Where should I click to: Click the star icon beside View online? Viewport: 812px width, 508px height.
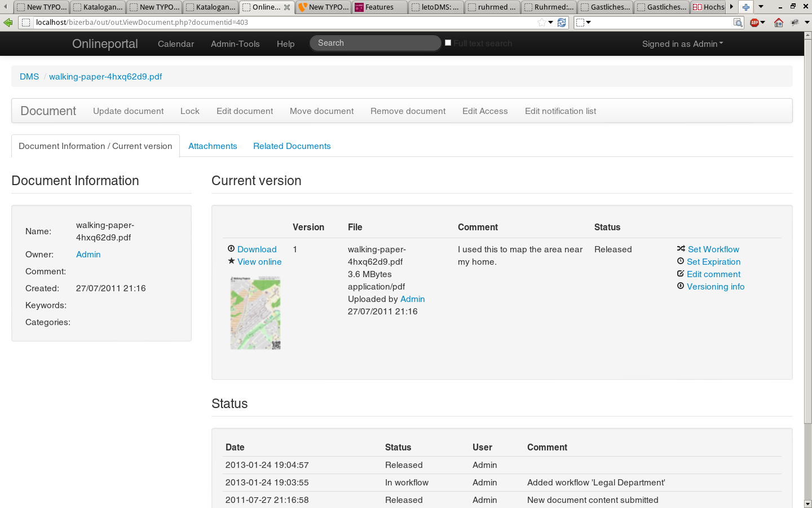click(231, 261)
